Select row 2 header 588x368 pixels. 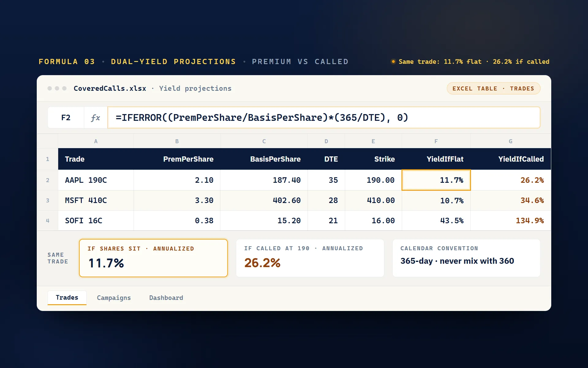(x=47, y=180)
